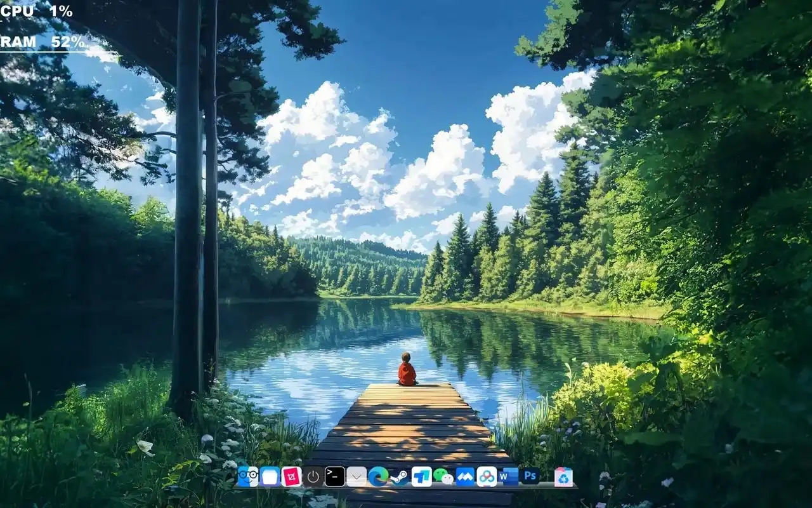Open Steam from the dock
Viewport: 812px width, 508px height.
point(400,477)
